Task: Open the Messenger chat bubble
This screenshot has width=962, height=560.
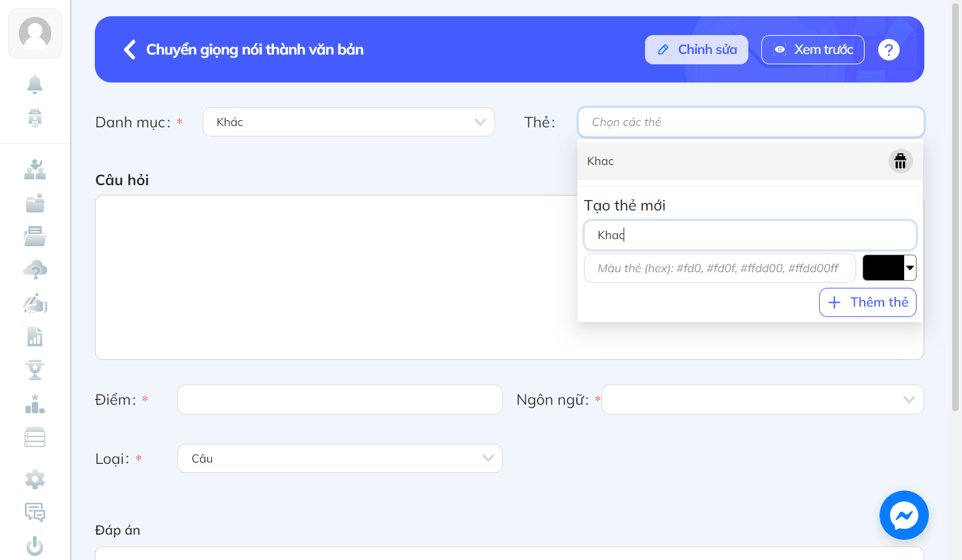Action: pos(904,515)
